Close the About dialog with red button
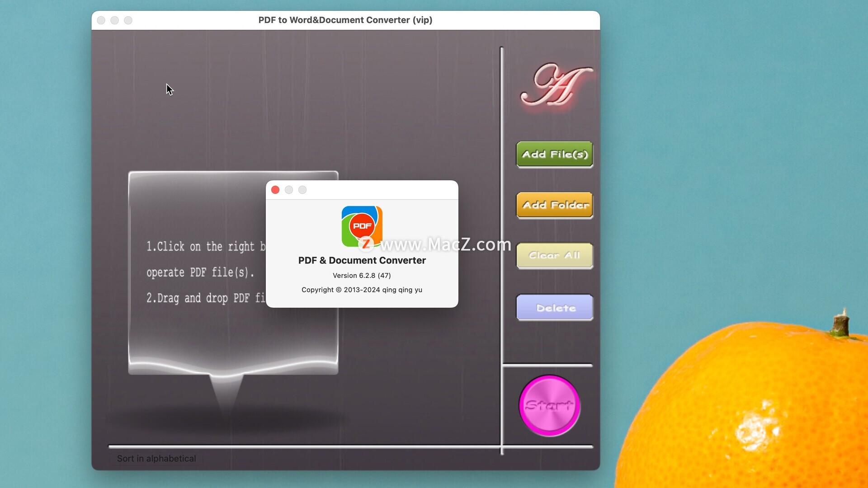This screenshot has height=488, width=868. [x=275, y=190]
